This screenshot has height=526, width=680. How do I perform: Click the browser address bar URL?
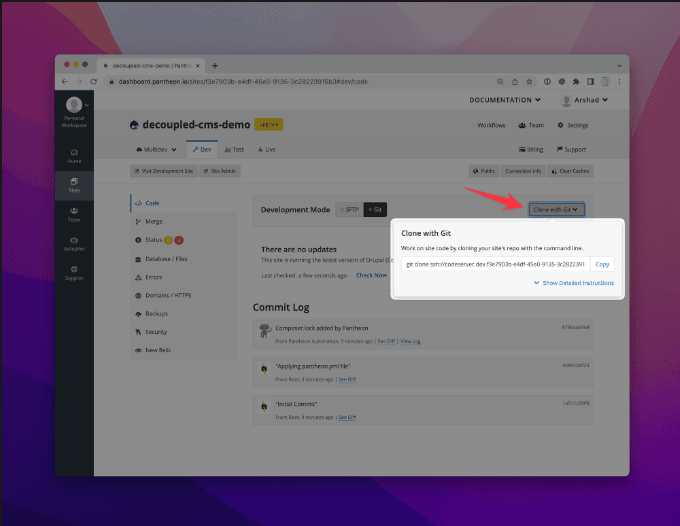[243, 82]
